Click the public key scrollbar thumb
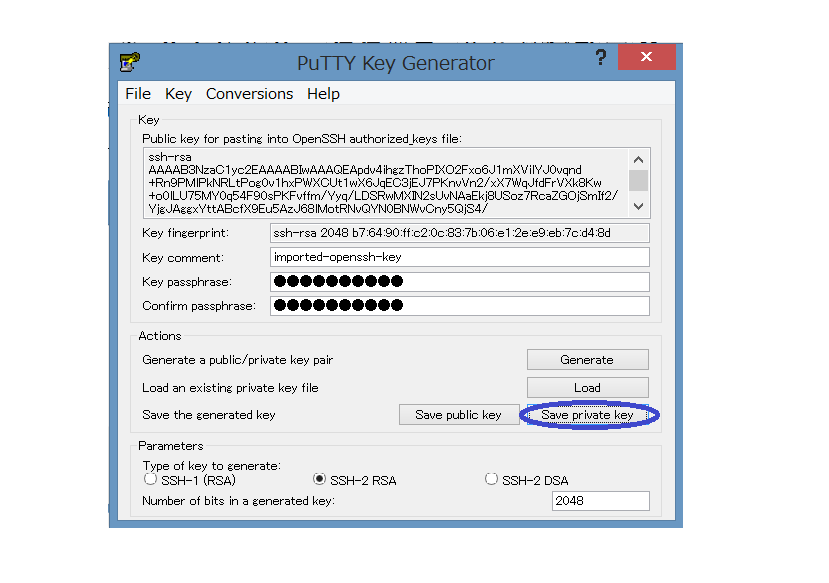The width and height of the screenshot is (829, 583). click(638, 180)
